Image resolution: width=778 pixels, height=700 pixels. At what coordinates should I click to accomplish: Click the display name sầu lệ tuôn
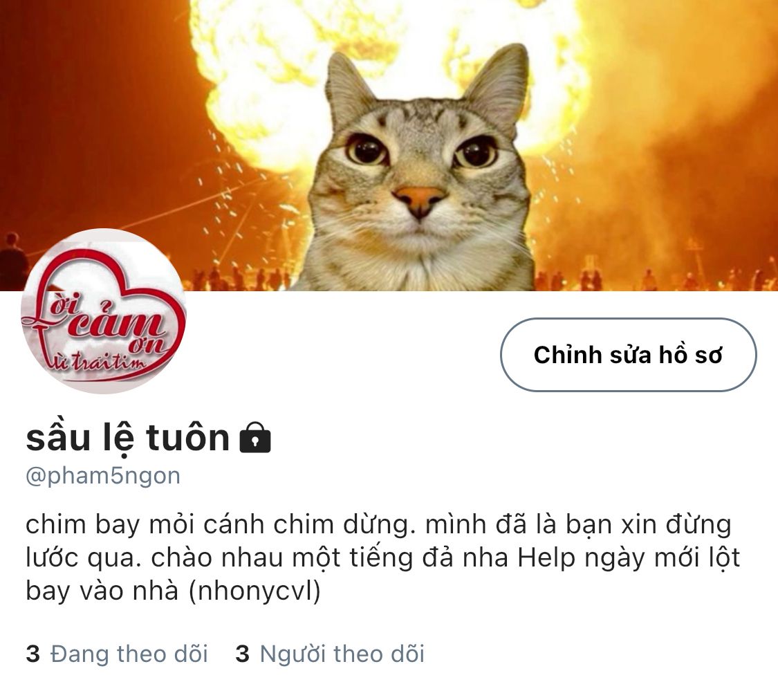click(127, 438)
